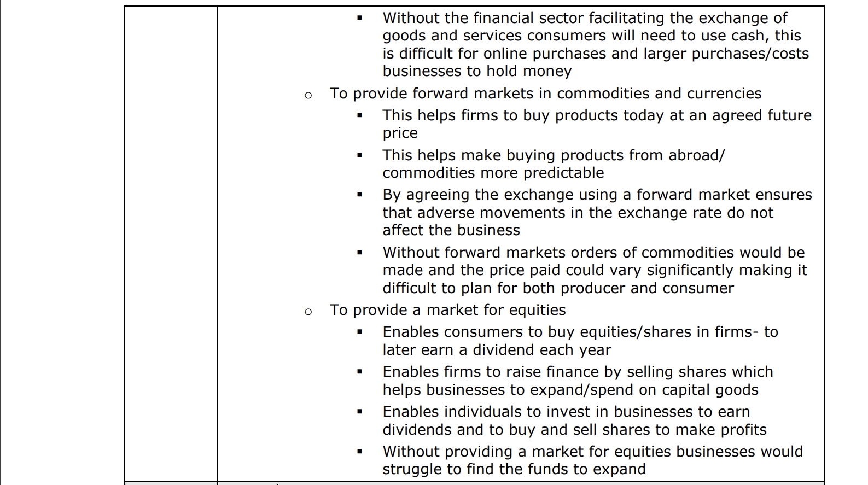Click the circle bullet before "To provide a market for equities"

(308, 312)
